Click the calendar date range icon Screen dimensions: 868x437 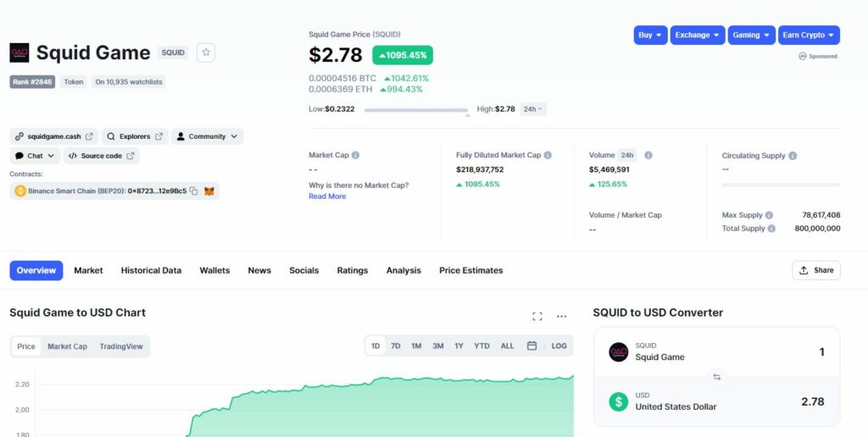coord(531,346)
